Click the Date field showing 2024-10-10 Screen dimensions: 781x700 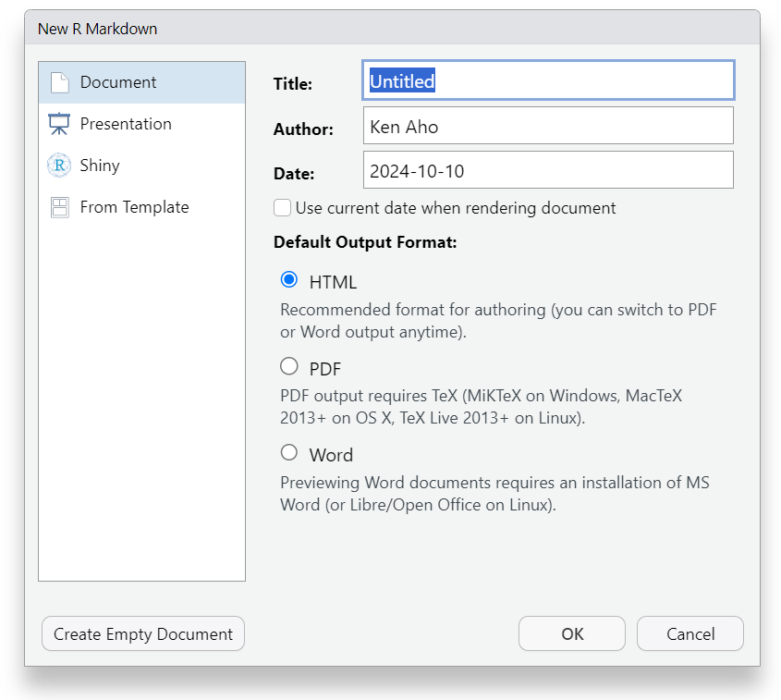point(548,170)
